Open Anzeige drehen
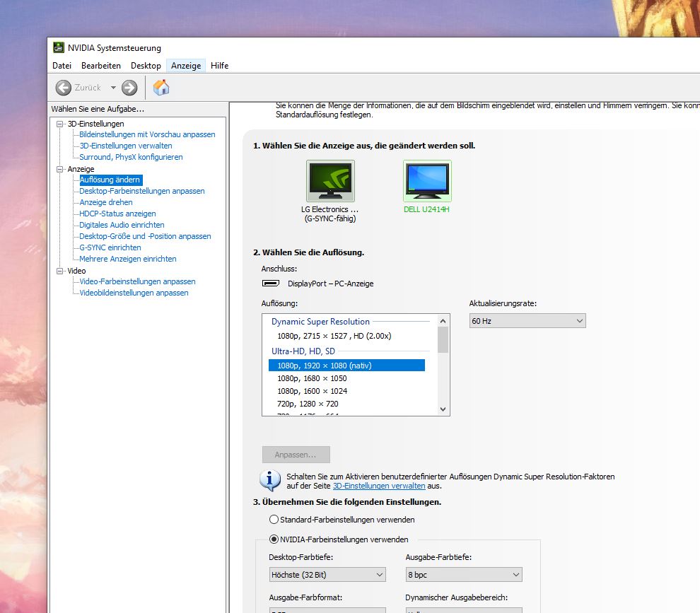The width and height of the screenshot is (700, 613). coord(106,202)
